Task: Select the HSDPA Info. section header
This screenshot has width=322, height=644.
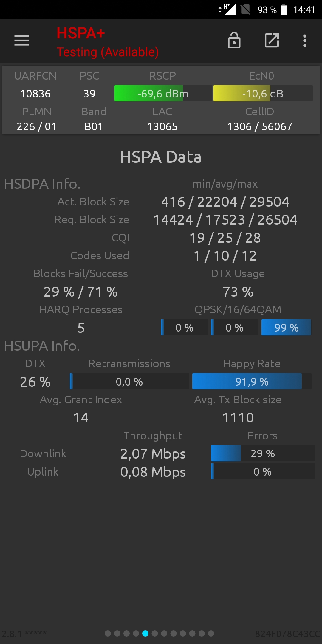Action: click(x=42, y=184)
